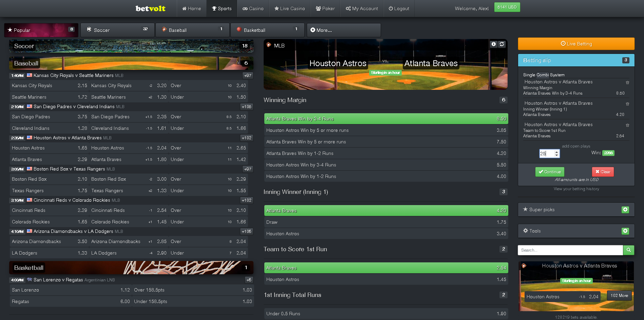
Task: Click the MLB match info icon
Action: (x=494, y=44)
